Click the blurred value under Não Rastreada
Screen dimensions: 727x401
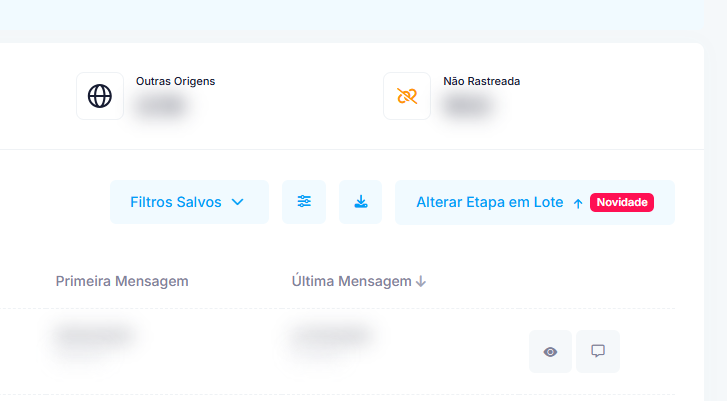pyautogui.click(x=470, y=104)
